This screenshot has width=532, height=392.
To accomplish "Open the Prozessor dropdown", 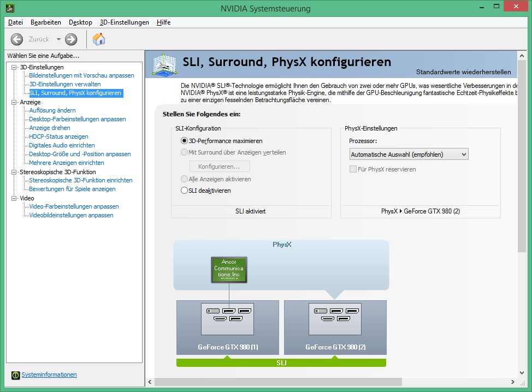I will coord(409,155).
